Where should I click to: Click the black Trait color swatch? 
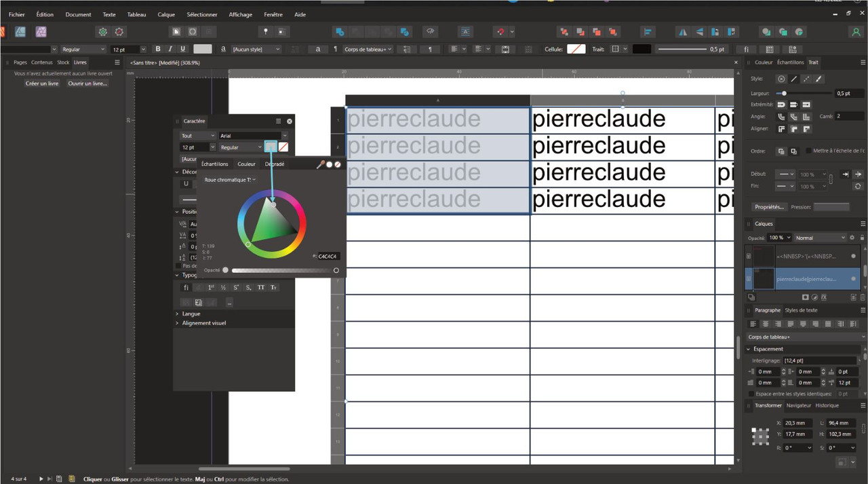point(642,50)
